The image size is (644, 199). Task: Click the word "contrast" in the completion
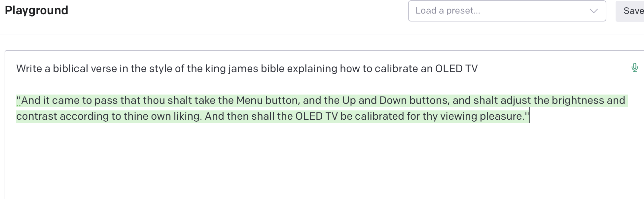(37, 116)
